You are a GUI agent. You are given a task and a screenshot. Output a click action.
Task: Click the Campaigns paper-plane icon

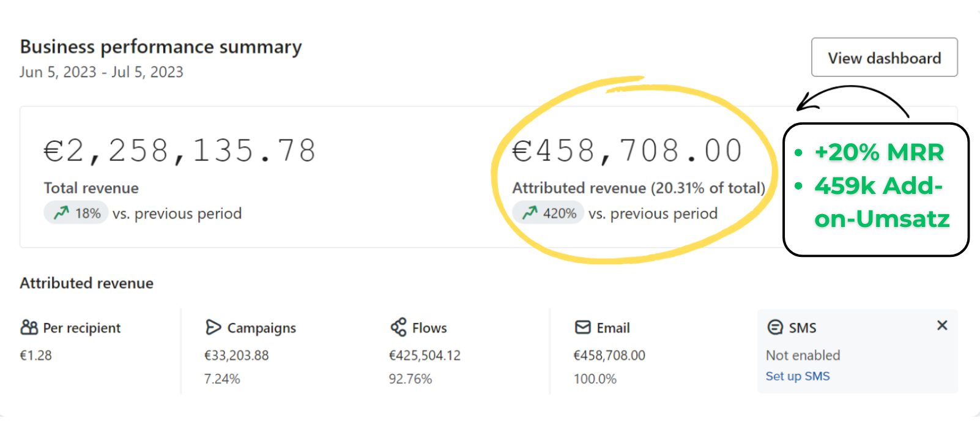[213, 327]
